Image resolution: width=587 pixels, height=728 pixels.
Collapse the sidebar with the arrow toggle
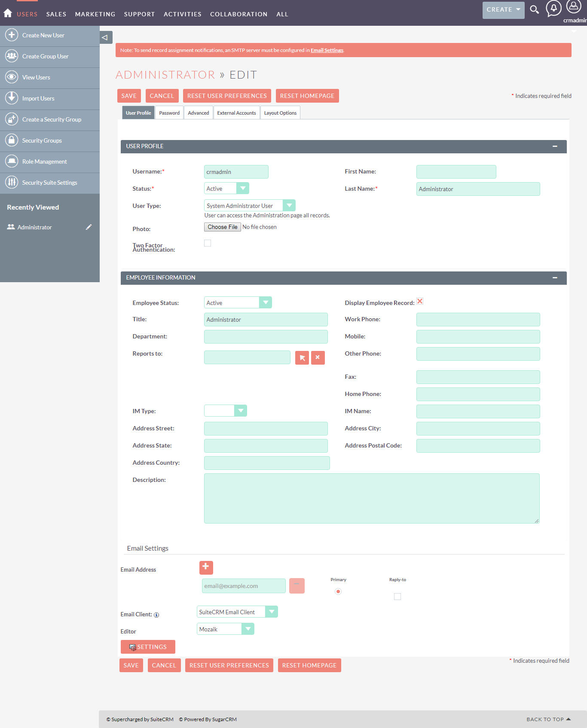(106, 37)
